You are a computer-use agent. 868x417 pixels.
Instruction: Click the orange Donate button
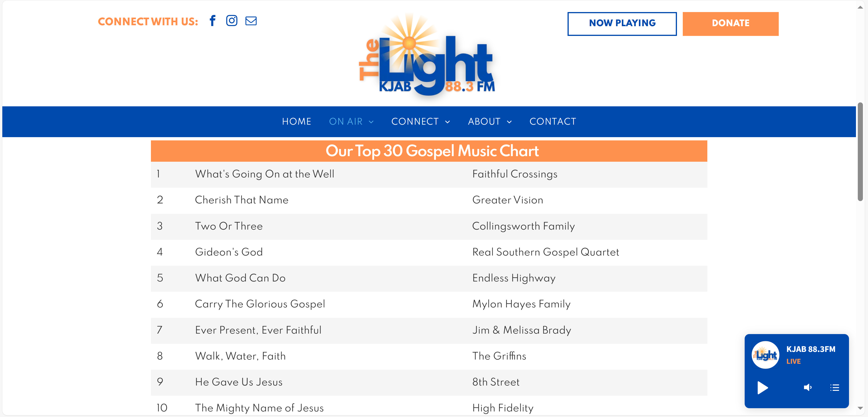click(x=730, y=24)
